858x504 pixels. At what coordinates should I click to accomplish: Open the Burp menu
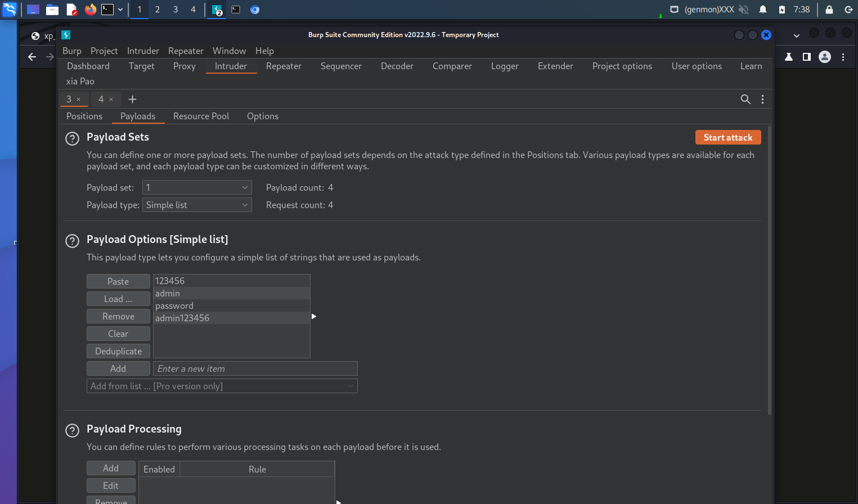tap(72, 51)
